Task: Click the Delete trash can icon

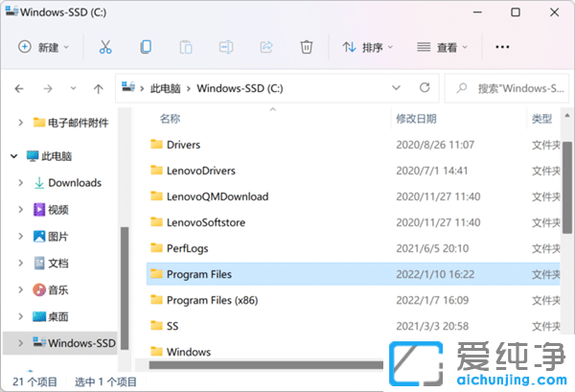Action: coord(307,47)
